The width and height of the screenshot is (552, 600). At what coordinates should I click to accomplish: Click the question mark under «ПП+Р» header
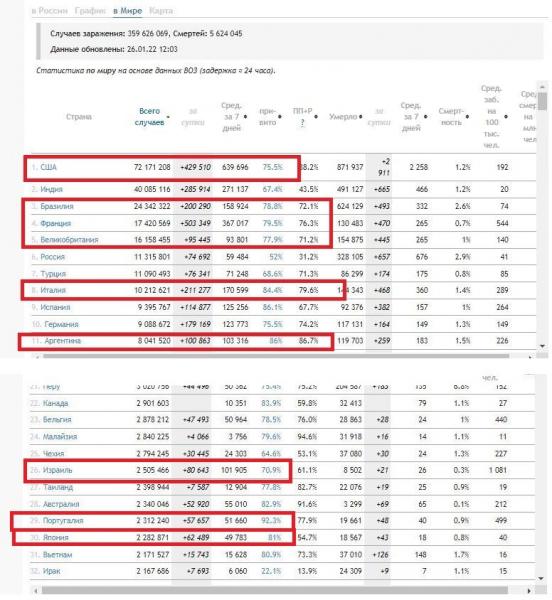tap(303, 123)
